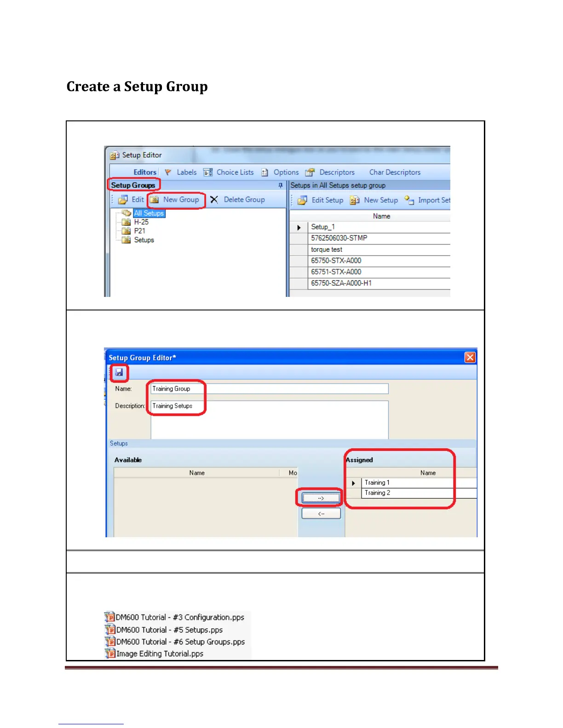This screenshot has height=728, width=563.
Task: Select All Setups in the tree
Action: pos(149,213)
